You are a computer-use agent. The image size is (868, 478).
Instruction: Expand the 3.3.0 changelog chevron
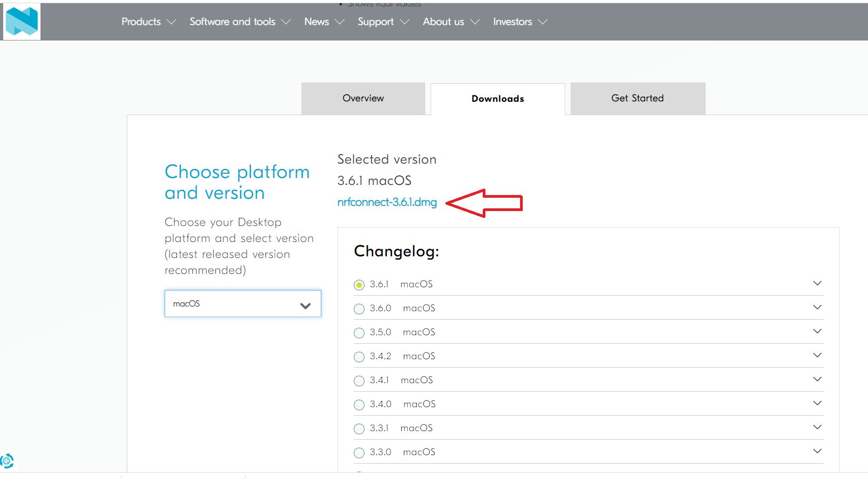coord(817,451)
